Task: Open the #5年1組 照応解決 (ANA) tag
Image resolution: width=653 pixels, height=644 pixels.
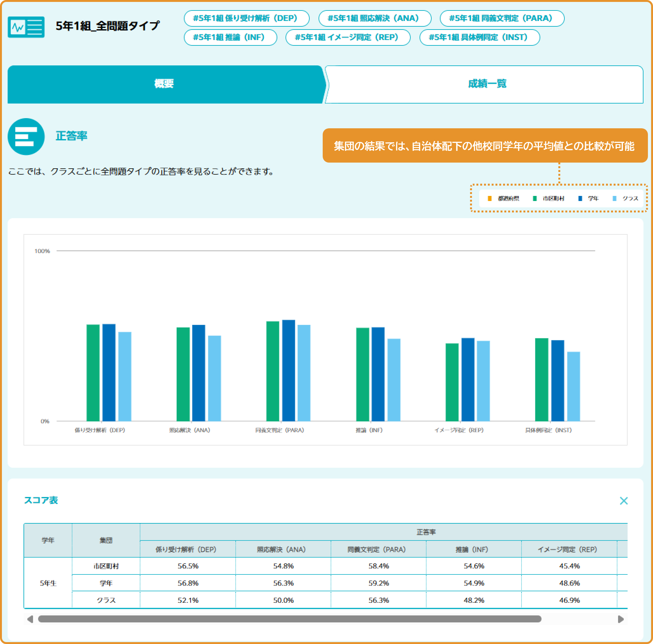Action: (374, 18)
